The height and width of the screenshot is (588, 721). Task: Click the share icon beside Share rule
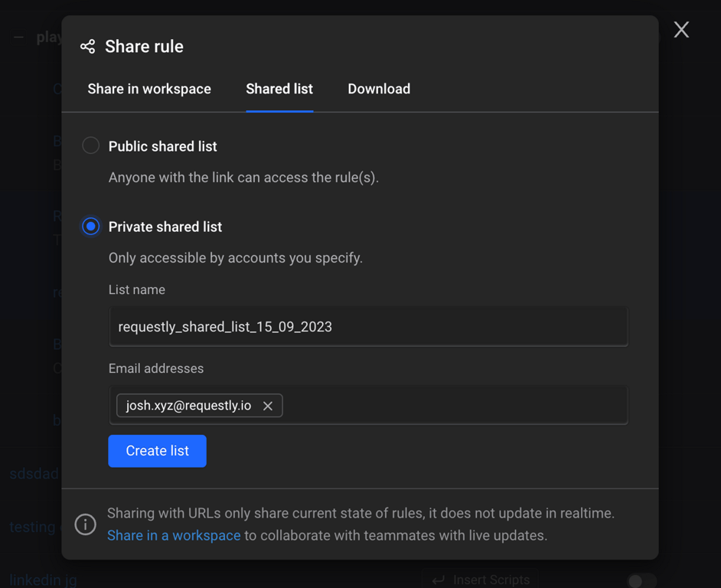coord(88,47)
